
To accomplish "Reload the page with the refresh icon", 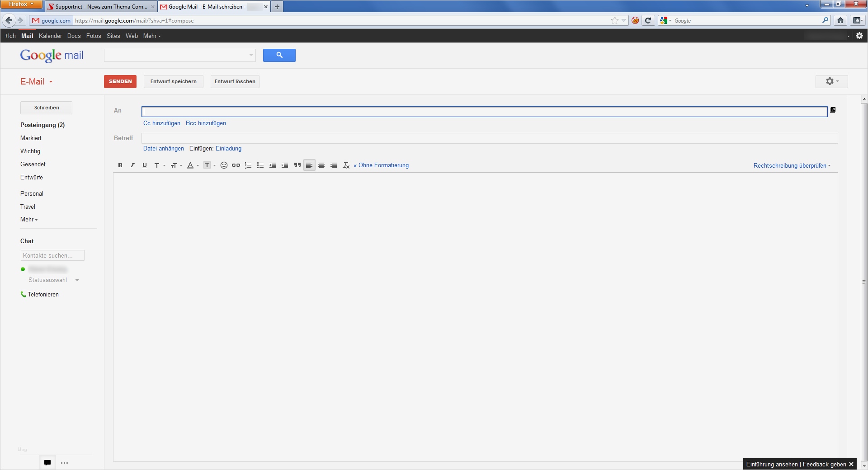I will pyautogui.click(x=648, y=20).
